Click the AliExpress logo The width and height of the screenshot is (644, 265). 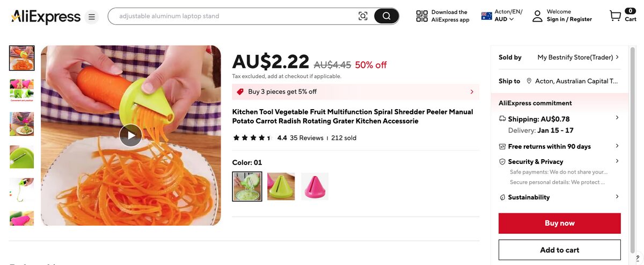pyautogui.click(x=46, y=17)
